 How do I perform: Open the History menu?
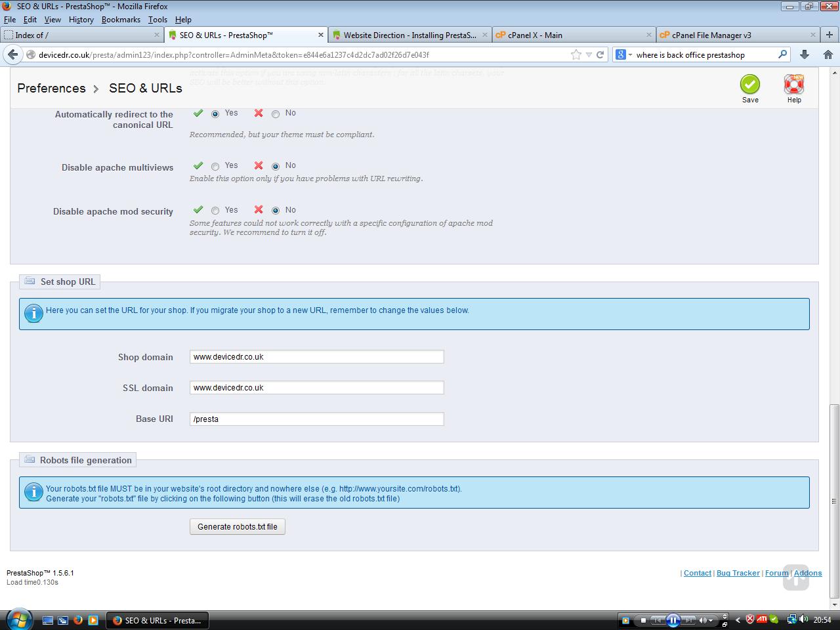(81, 20)
